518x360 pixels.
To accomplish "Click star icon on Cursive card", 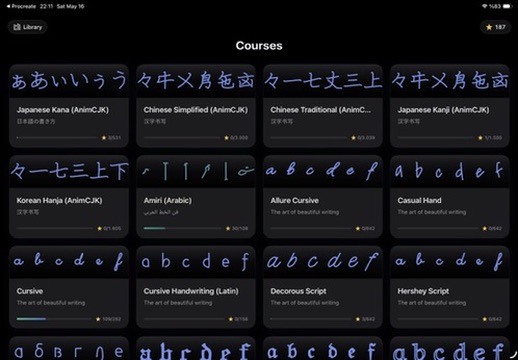I will pos(98,319).
